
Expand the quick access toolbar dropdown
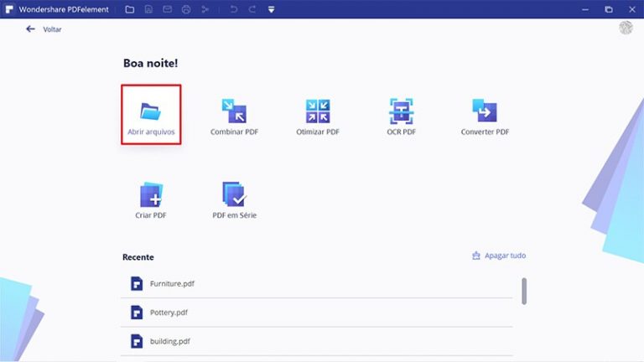click(x=271, y=9)
